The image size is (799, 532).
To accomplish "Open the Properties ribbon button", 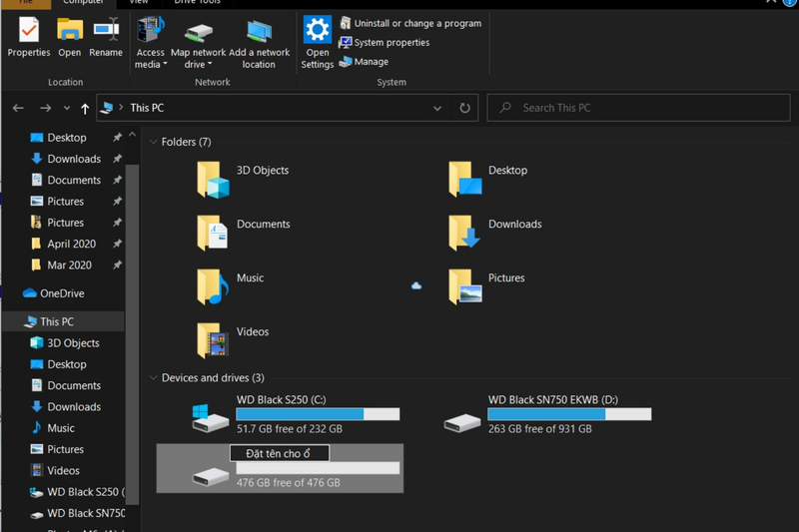I will click(29, 37).
